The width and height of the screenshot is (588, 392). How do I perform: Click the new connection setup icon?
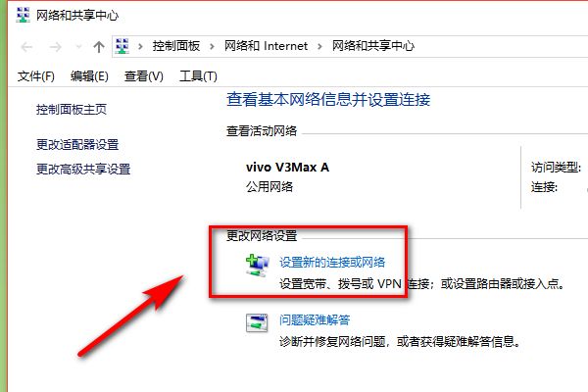pos(257,266)
